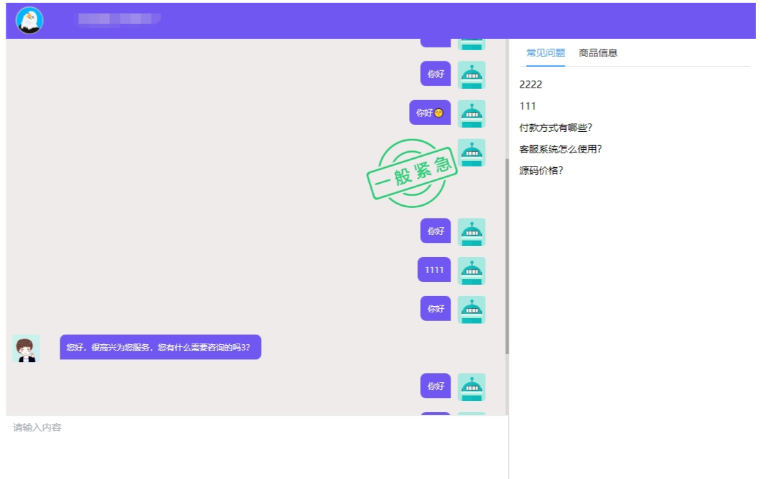The height and width of the screenshot is (479, 780).
Task: Choose the question 付款方式有哪些?
Action: (556, 127)
